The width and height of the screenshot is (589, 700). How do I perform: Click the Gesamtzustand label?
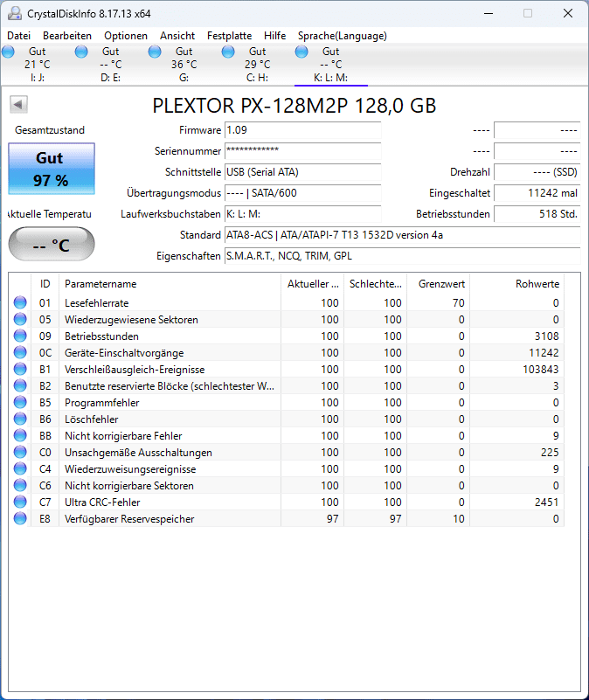(50, 130)
